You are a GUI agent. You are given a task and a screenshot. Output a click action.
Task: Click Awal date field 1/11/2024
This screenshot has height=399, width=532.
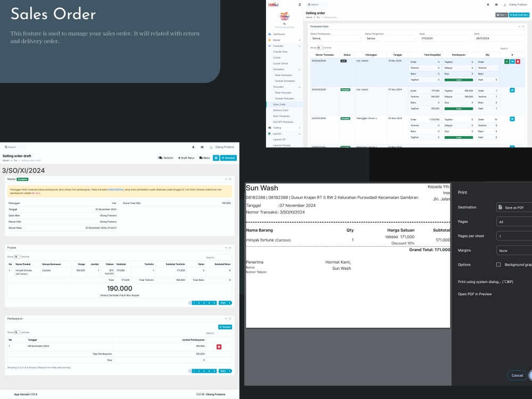(445, 38)
